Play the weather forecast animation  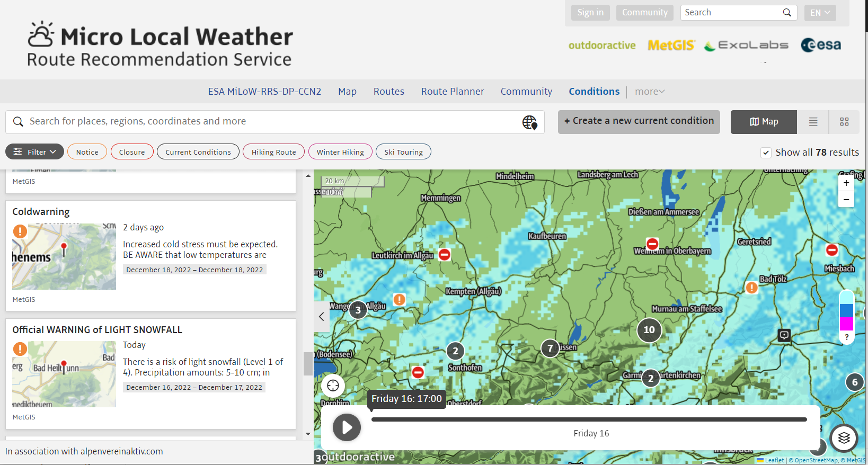347,427
